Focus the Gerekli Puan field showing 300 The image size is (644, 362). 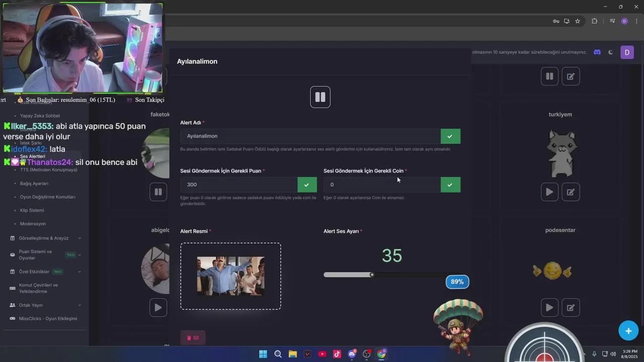coord(239,185)
